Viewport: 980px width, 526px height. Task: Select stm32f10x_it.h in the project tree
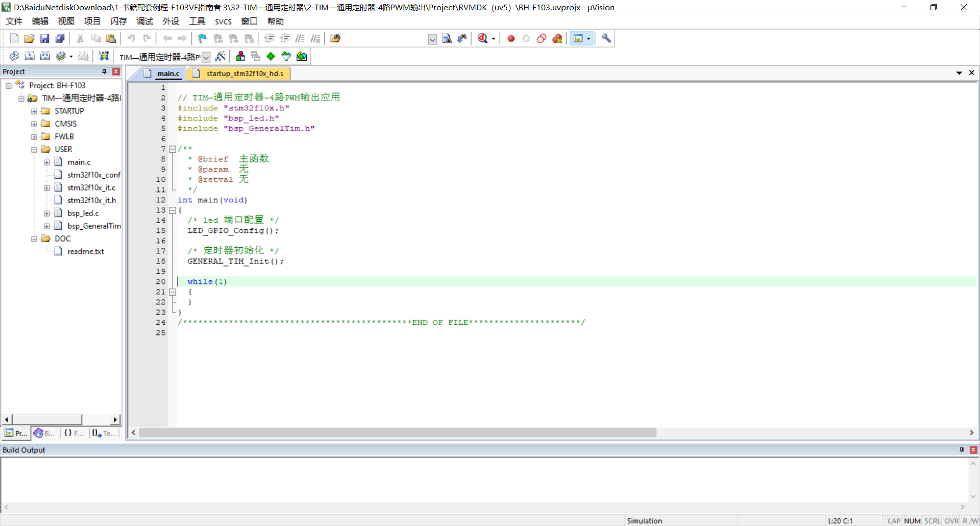click(91, 200)
